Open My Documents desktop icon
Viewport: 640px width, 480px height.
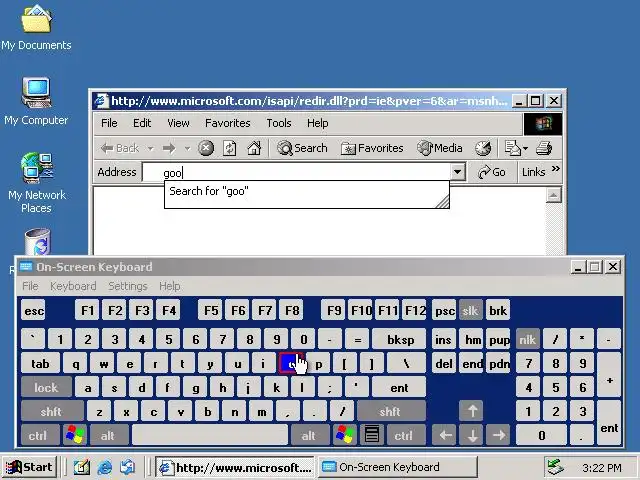(x=36, y=28)
